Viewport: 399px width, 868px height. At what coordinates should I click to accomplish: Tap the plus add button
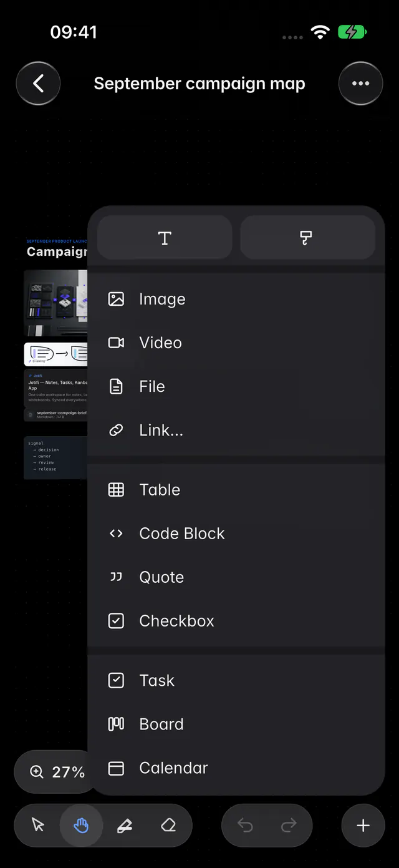(363, 826)
